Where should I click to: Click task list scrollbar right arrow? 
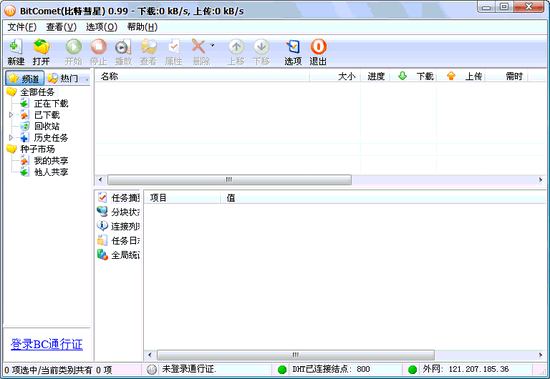coord(541,180)
